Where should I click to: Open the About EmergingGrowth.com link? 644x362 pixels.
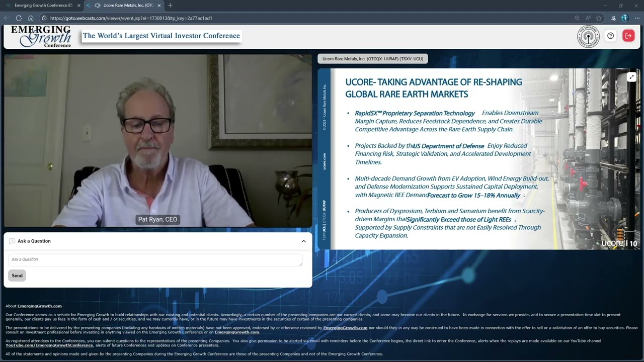[39, 306]
